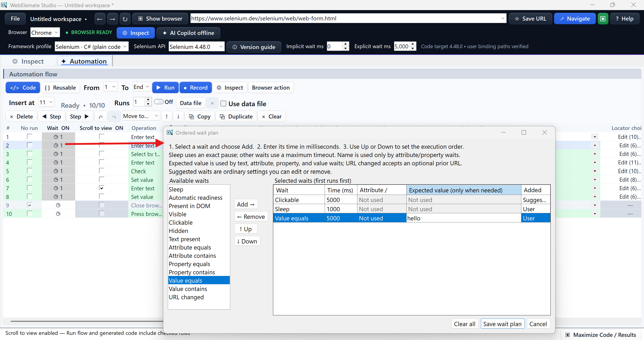The image size is (644, 340).
Task: Click Clear all in wait plan dialog
Action: point(465,324)
